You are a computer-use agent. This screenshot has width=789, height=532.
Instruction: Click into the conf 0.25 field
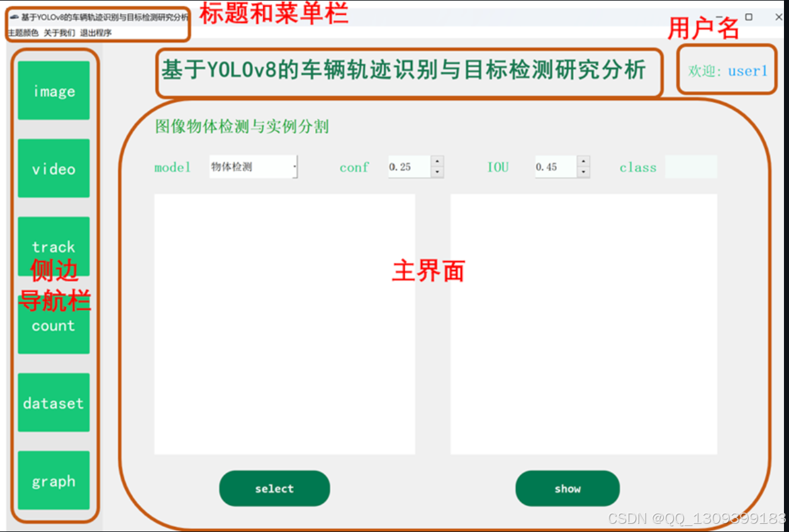click(x=409, y=167)
